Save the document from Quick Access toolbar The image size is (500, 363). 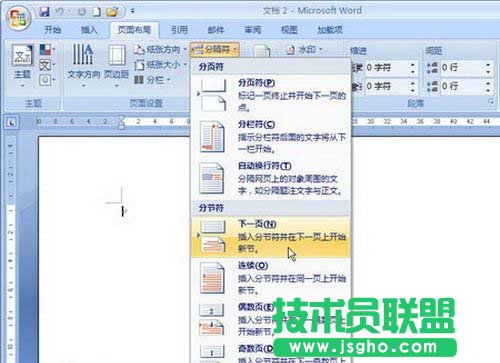44,12
